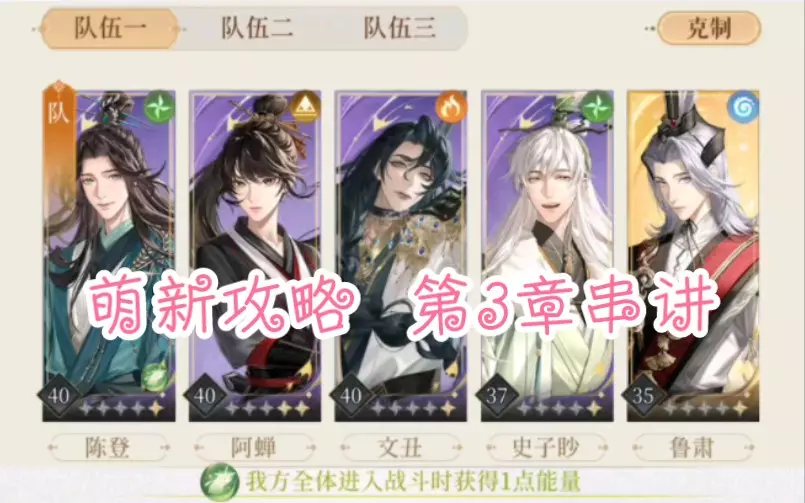The image size is (805, 503).
Task: Click the mountain element icon on 阿蝉's card
Action: point(305,107)
